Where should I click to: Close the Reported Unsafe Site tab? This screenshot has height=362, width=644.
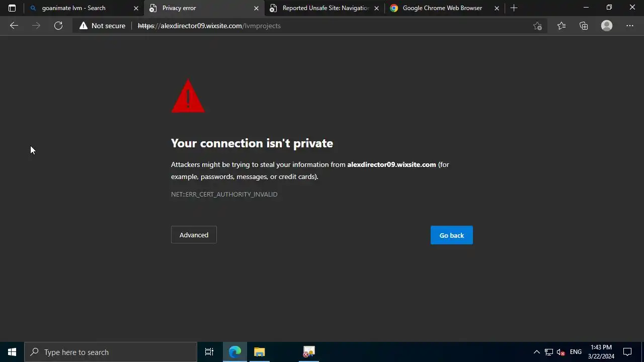point(376,8)
